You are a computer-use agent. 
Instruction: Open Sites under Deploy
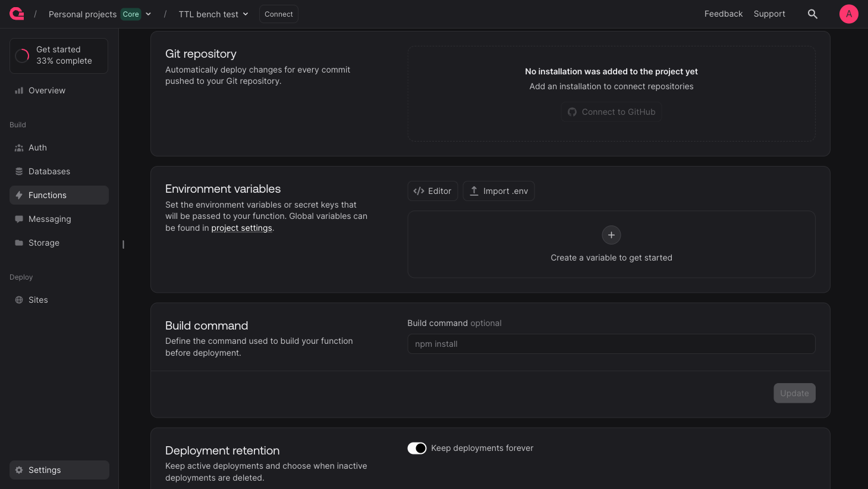pyautogui.click(x=38, y=300)
